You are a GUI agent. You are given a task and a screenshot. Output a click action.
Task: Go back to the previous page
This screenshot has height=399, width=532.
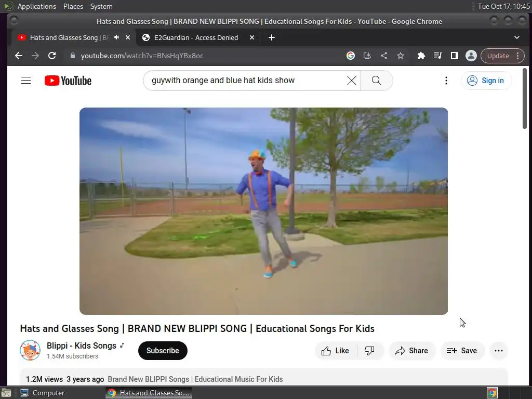[19, 56]
